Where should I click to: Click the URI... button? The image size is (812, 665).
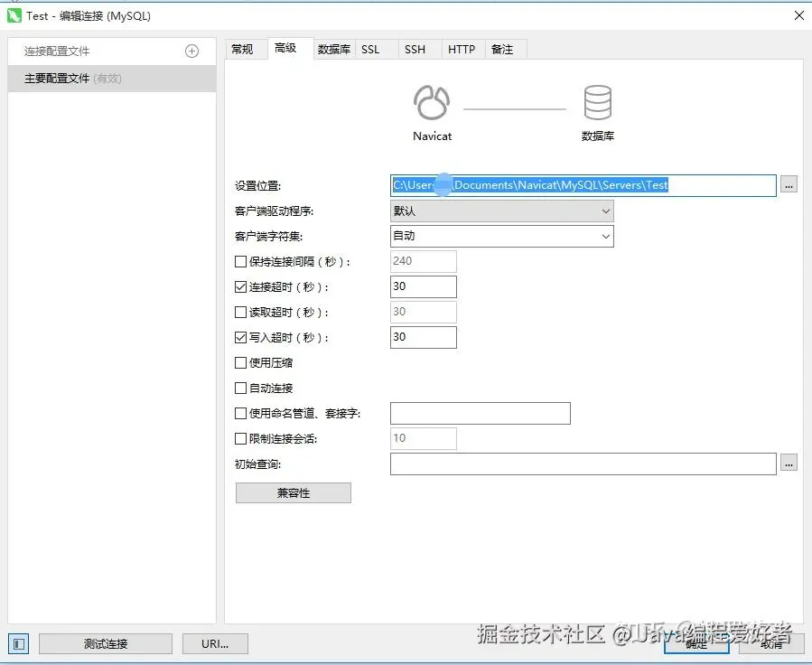tap(215, 643)
